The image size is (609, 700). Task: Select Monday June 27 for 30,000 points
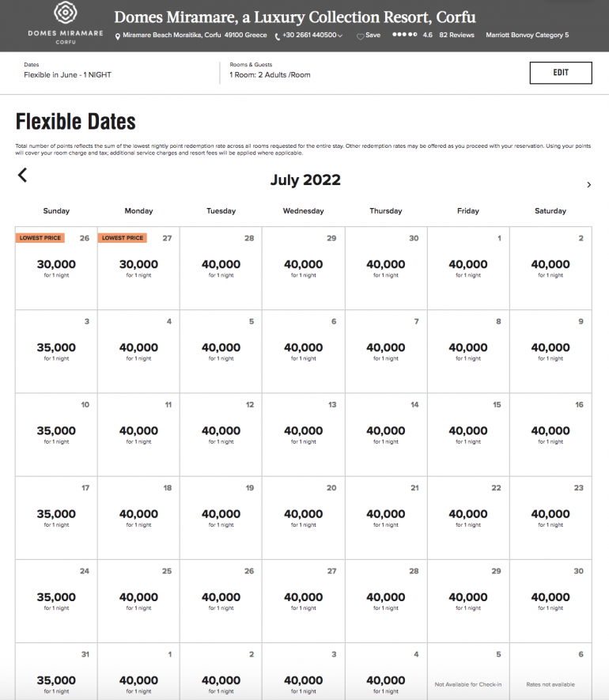[x=138, y=268]
